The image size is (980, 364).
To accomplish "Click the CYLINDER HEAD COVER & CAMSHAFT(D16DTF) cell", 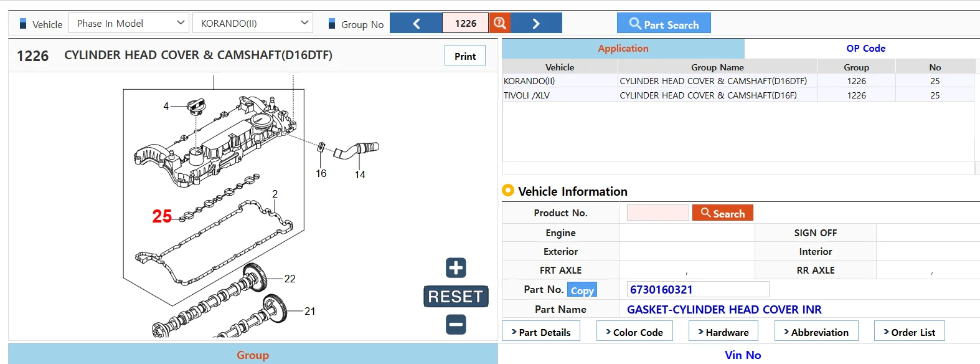I will (717, 80).
